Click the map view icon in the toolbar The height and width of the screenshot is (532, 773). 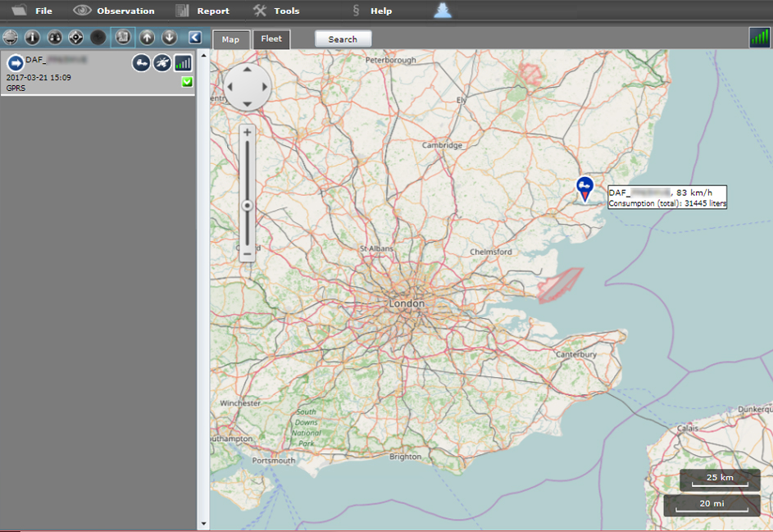coord(122,38)
